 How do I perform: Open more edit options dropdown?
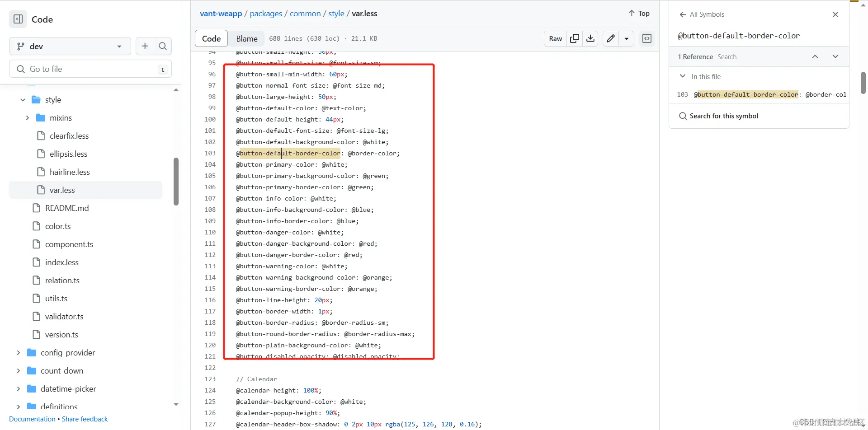627,39
